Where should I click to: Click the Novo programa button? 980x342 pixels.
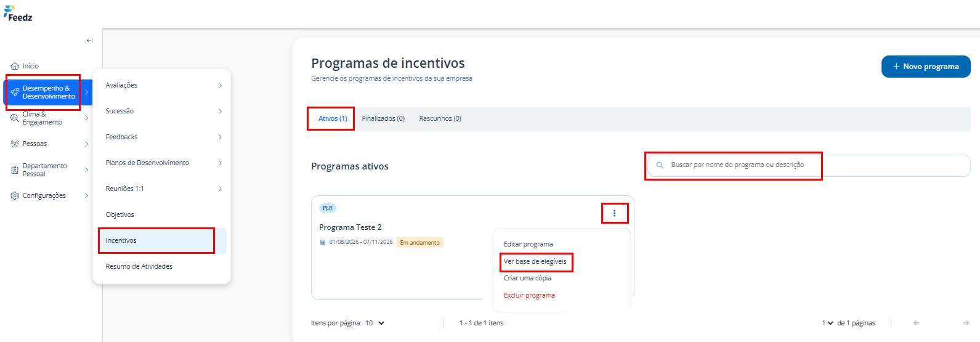coord(926,67)
